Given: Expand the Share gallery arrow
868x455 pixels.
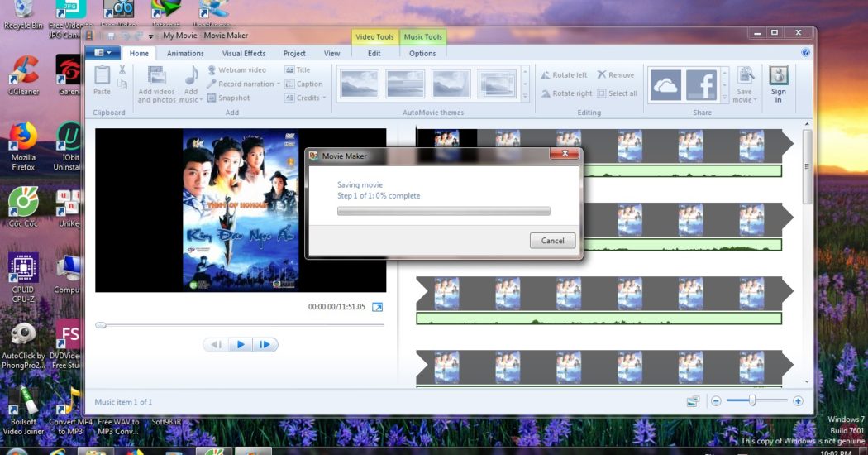Looking at the screenshot, I should pyautogui.click(x=725, y=97).
